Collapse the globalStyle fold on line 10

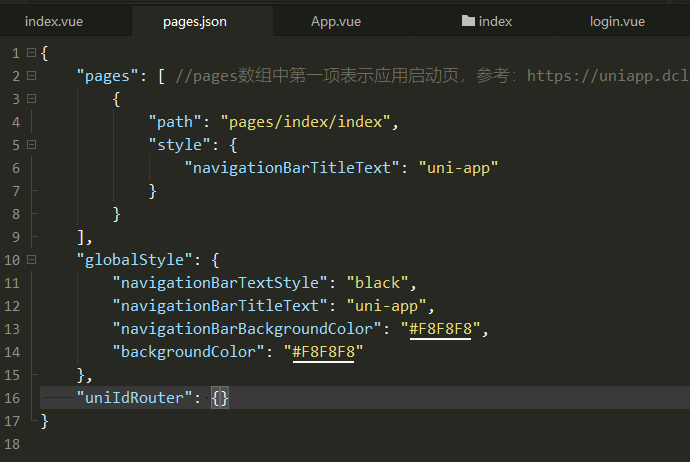(x=31, y=260)
